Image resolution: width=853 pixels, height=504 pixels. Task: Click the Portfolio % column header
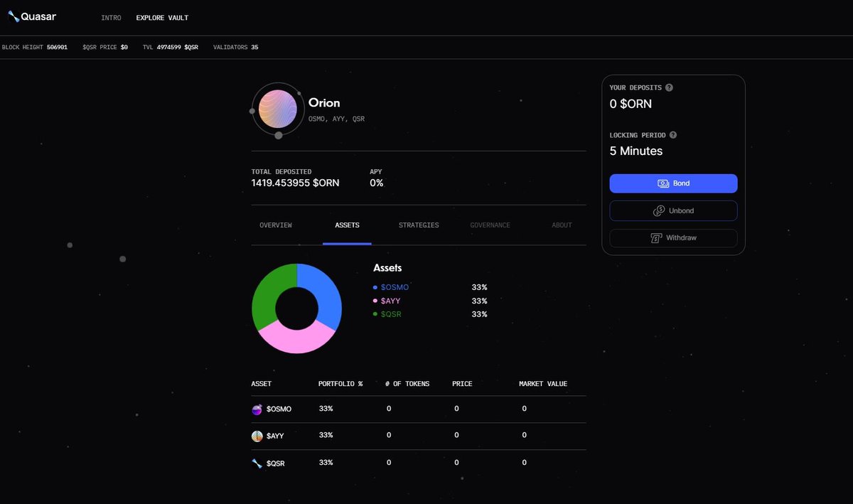[x=340, y=384]
